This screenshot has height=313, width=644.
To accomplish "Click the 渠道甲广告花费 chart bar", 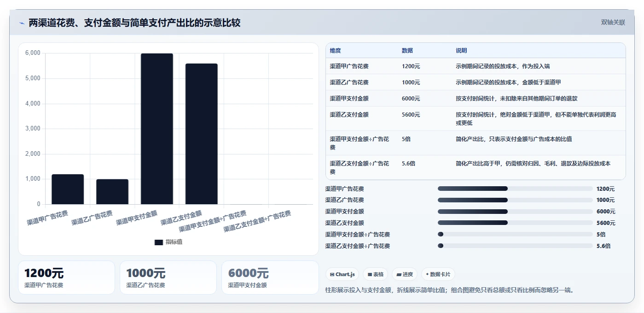I will [x=68, y=189].
